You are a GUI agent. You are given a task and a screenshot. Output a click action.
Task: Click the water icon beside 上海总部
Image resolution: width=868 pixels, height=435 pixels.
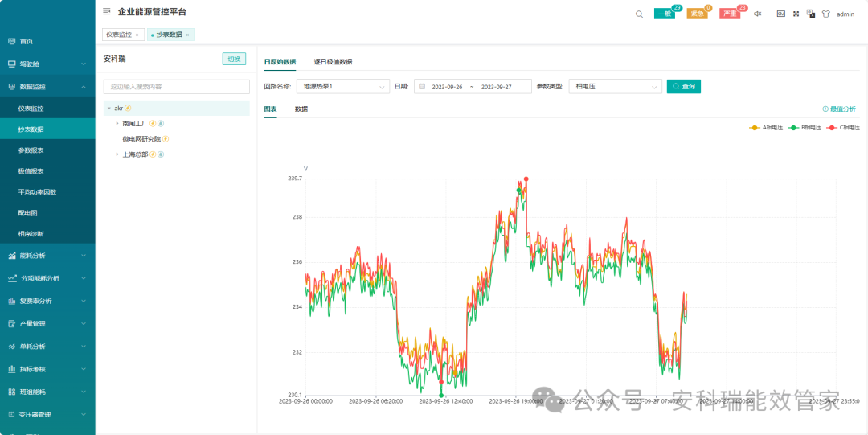[161, 154]
